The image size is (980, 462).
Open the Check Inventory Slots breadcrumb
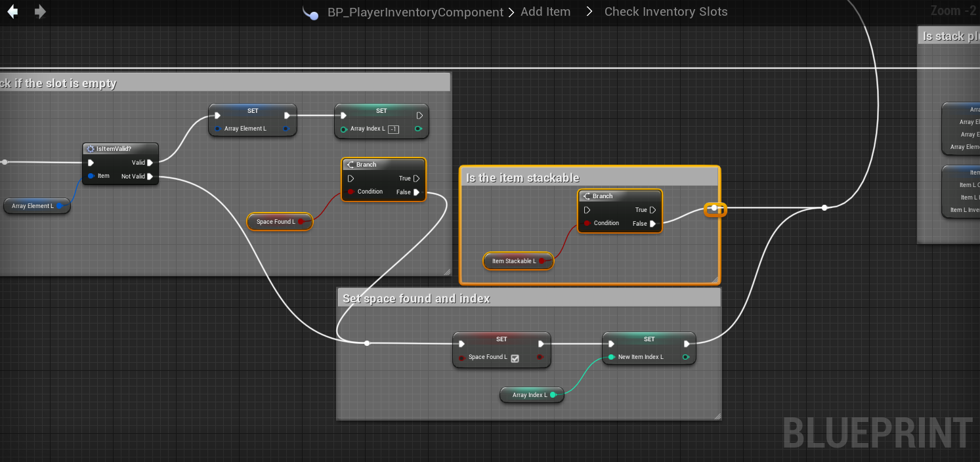tap(665, 12)
